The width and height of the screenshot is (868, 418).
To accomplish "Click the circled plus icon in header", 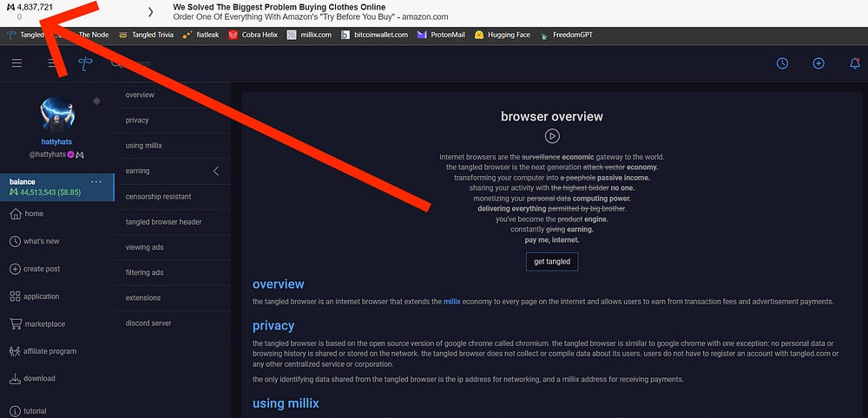I will 819,63.
